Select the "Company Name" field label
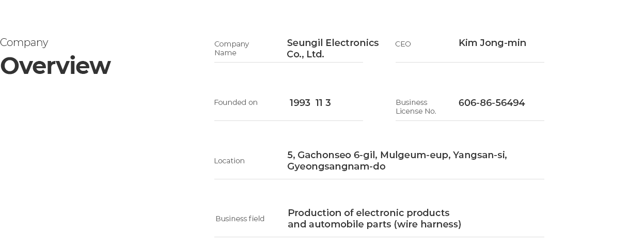The height and width of the screenshot is (245, 644). point(231,48)
